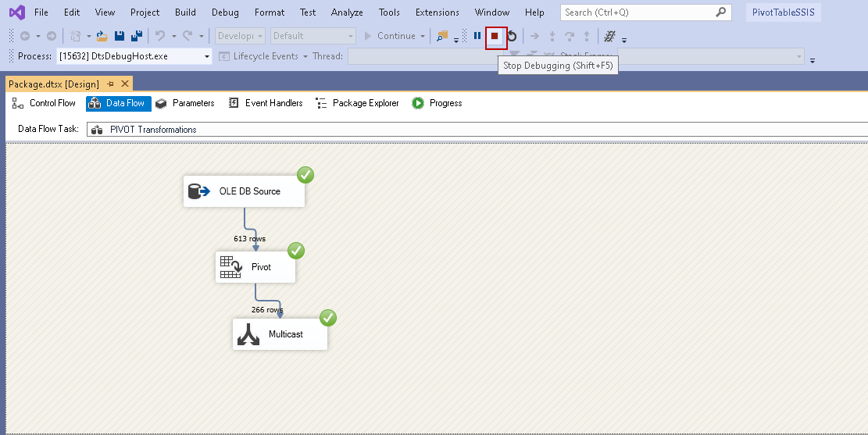Save the current file with Save icon

coord(119,36)
